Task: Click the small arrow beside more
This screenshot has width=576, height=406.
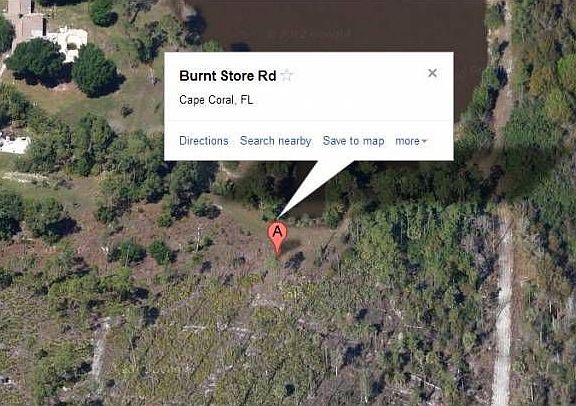Action: point(424,141)
